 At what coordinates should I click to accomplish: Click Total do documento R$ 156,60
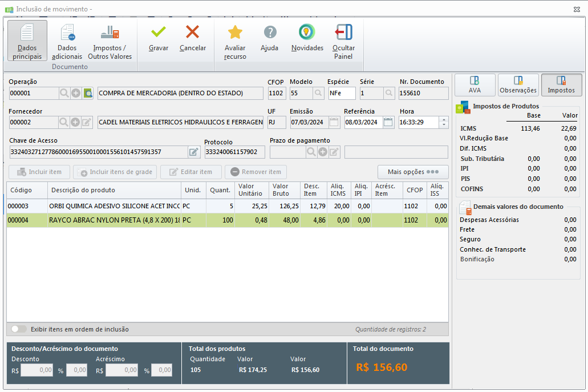pos(382,367)
